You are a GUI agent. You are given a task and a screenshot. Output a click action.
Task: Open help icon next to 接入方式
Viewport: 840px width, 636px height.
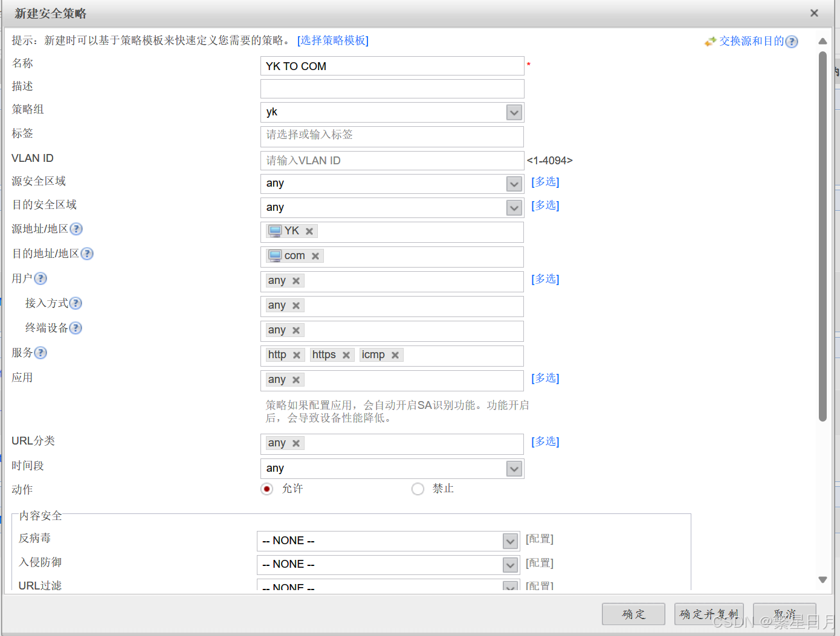[x=76, y=303]
